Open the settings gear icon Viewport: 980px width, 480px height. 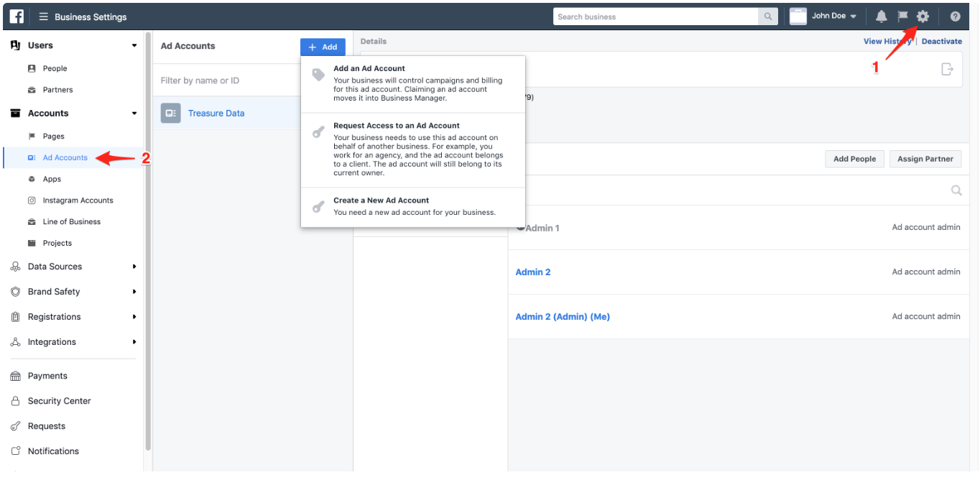coord(923,17)
